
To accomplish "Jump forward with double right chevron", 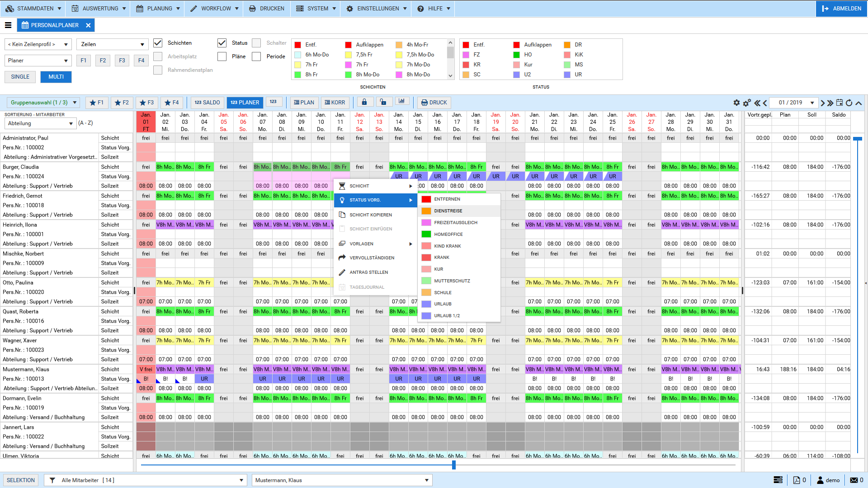I will (x=830, y=103).
